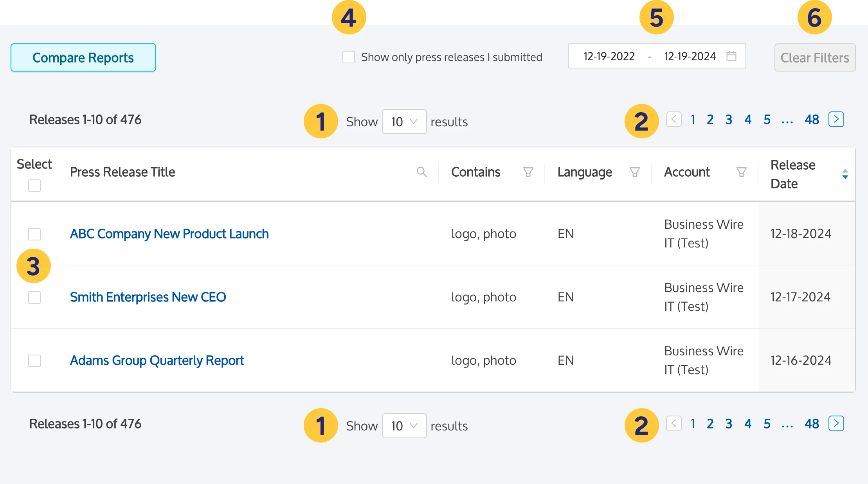The height and width of the screenshot is (484, 868).
Task: Click page 1 in top pagination
Action: [x=693, y=119]
